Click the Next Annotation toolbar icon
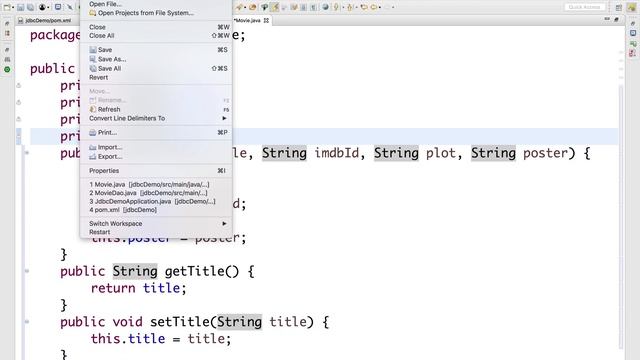The height and width of the screenshot is (360, 640). 336,7
